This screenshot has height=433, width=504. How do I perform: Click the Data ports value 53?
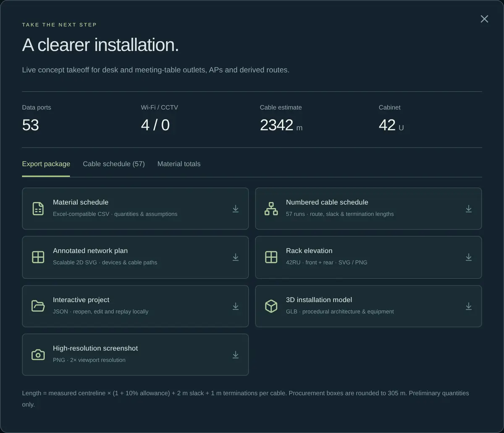pyautogui.click(x=31, y=125)
